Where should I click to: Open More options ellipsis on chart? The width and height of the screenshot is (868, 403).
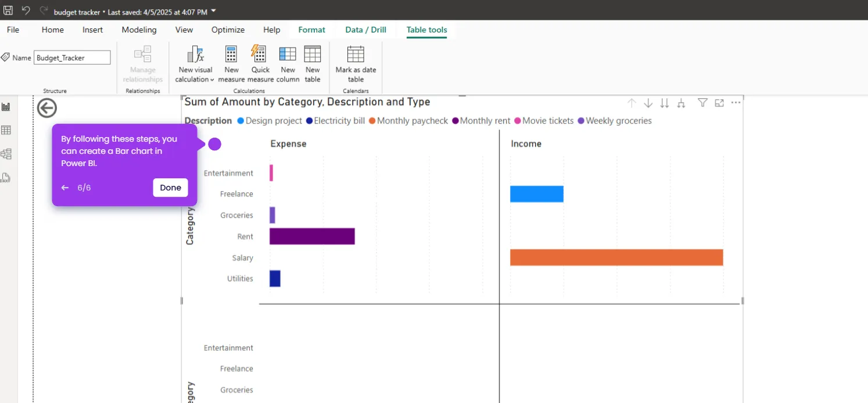(x=736, y=103)
